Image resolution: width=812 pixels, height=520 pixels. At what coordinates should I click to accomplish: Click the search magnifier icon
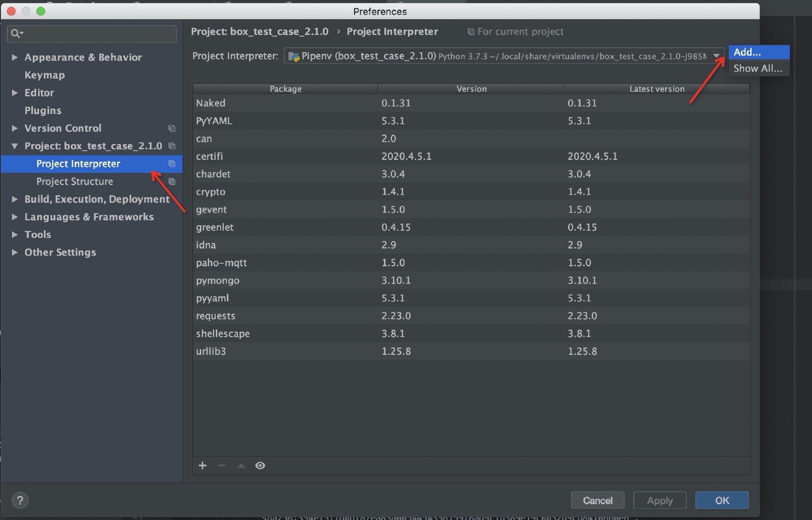tap(16, 33)
